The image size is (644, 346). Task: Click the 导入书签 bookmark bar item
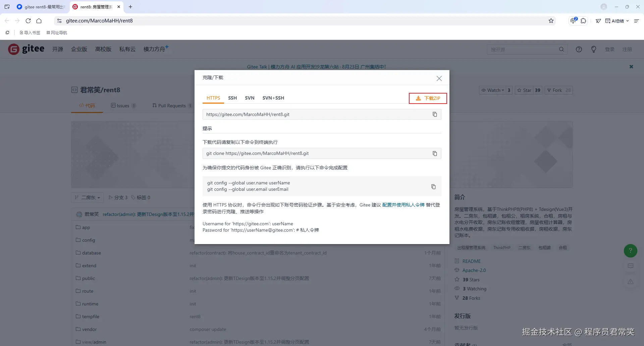(x=30, y=33)
